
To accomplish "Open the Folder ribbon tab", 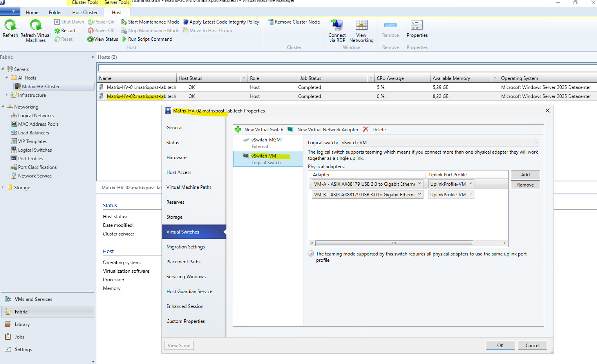I will tap(55, 13).
